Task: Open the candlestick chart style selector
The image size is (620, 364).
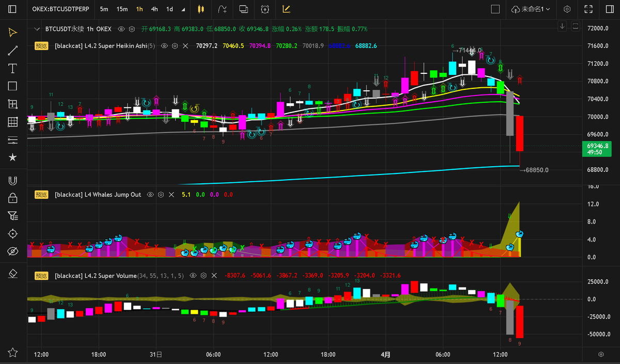Action: click(201, 9)
